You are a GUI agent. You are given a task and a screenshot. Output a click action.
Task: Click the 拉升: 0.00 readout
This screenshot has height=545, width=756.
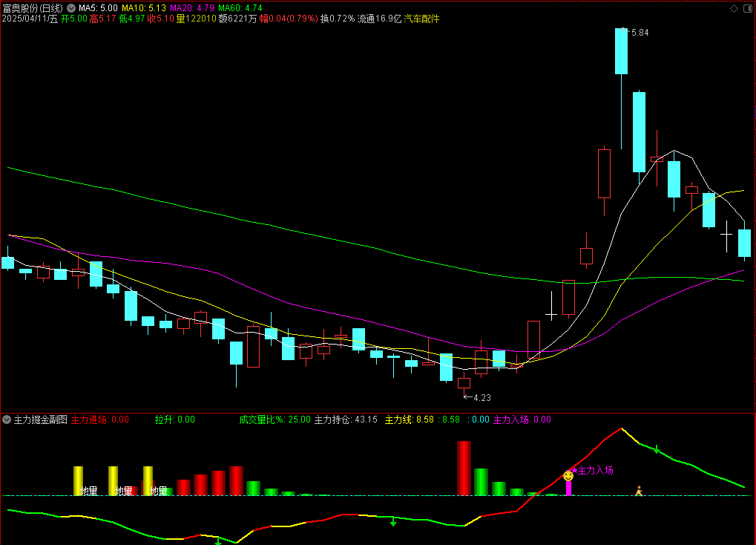point(175,420)
